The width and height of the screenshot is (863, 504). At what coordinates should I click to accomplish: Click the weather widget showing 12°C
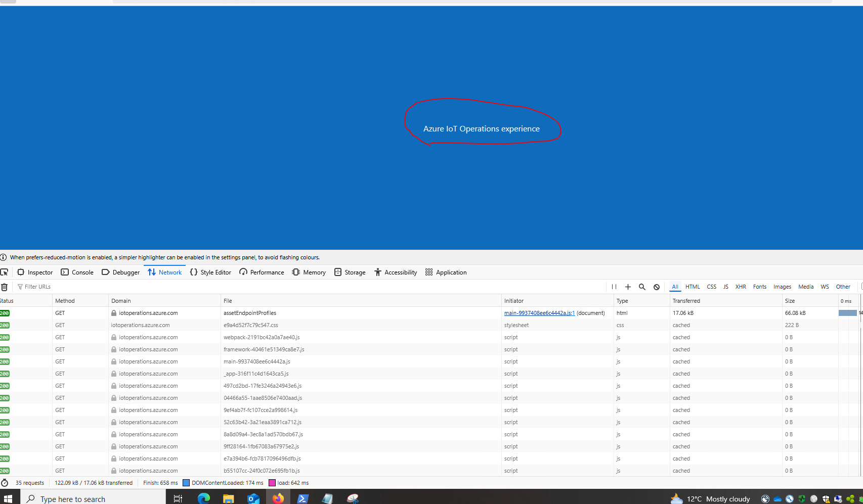pyautogui.click(x=710, y=499)
